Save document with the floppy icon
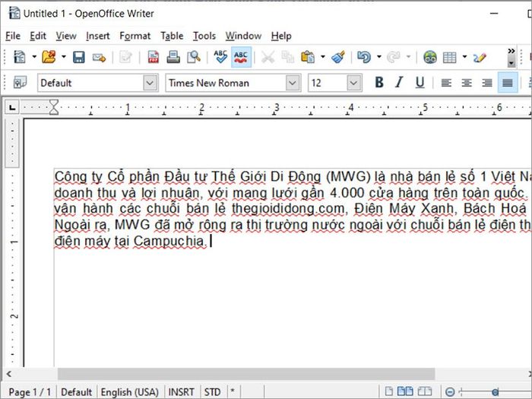This screenshot has height=399, width=532. tap(79, 57)
